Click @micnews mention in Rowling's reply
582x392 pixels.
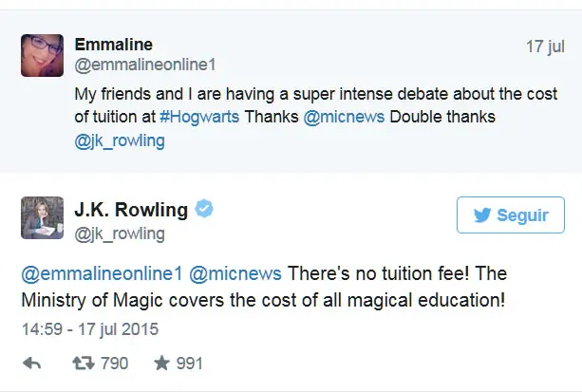(x=235, y=274)
